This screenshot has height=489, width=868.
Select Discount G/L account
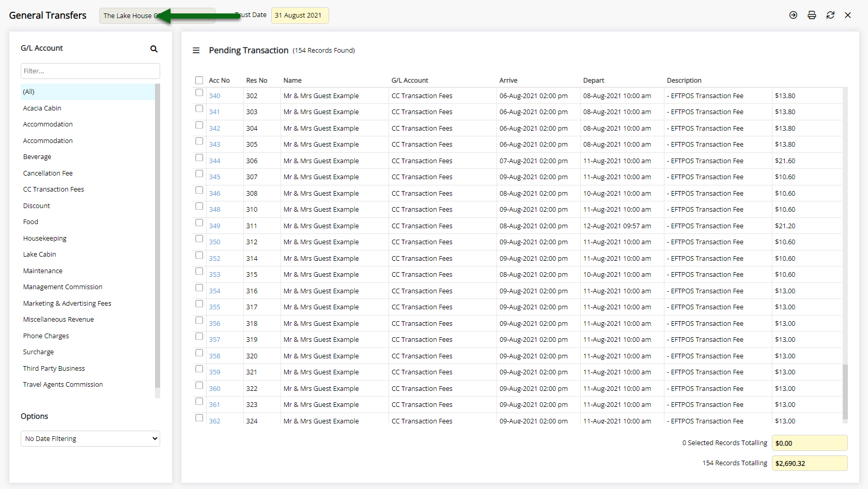click(x=36, y=206)
